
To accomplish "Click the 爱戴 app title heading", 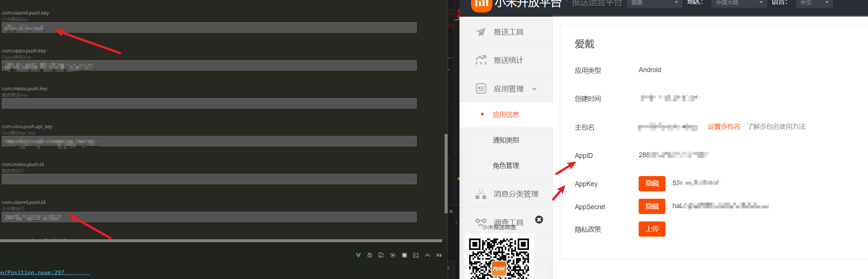I will (x=584, y=44).
